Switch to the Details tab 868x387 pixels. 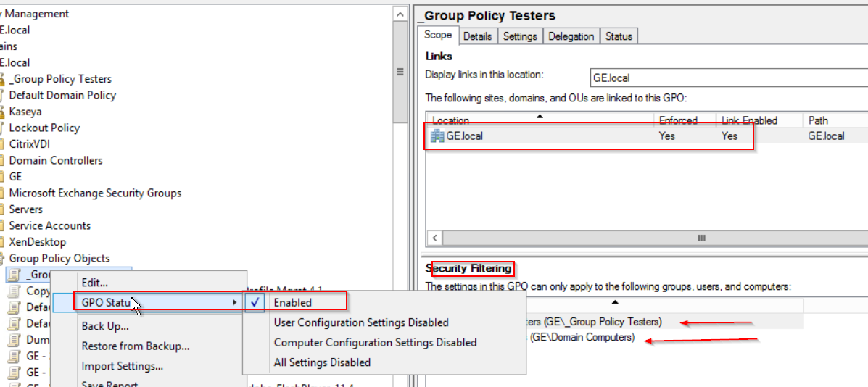(x=478, y=36)
